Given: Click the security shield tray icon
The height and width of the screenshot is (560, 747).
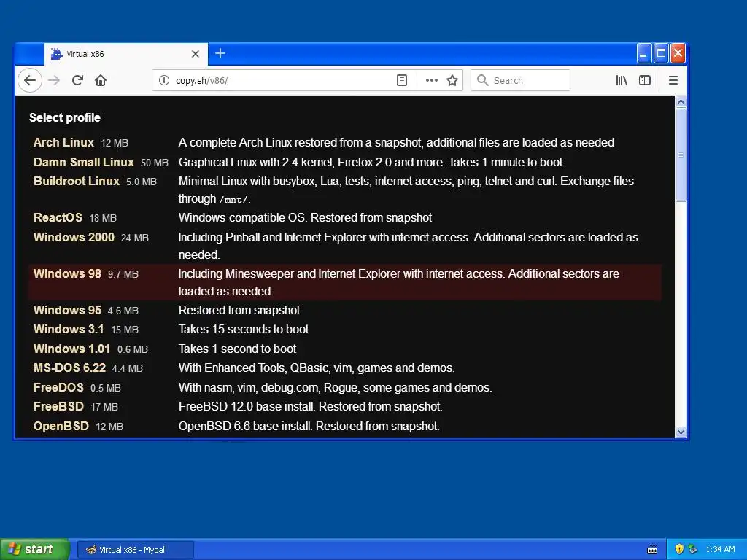Looking at the screenshot, I should 679,549.
